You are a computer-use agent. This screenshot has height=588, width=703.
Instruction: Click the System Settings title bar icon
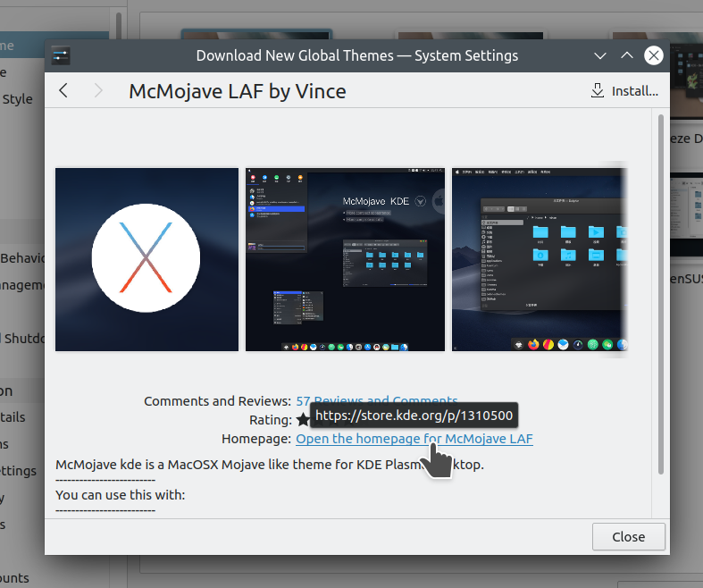coord(60,55)
